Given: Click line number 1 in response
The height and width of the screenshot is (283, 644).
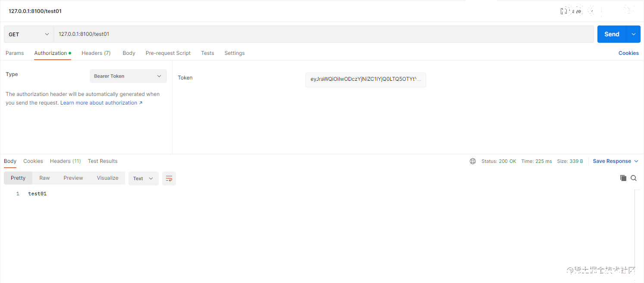Looking at the screenshot, I should [x=18, y=194].
